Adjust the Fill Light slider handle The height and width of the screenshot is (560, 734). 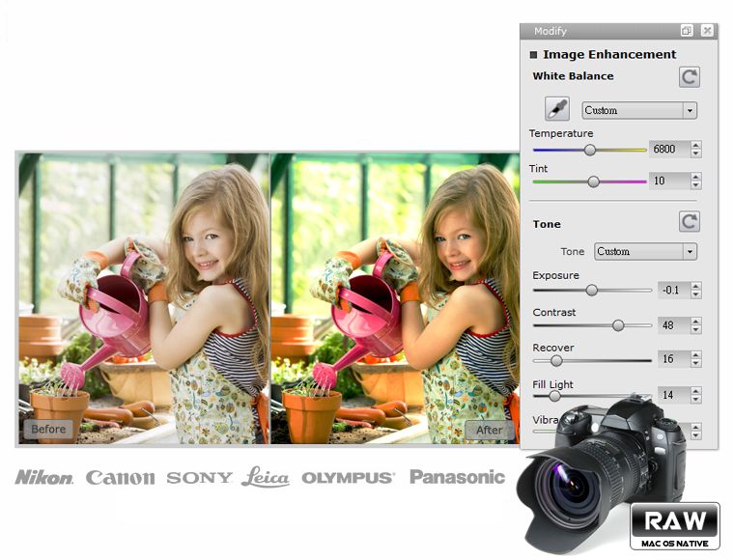point(554,396)
